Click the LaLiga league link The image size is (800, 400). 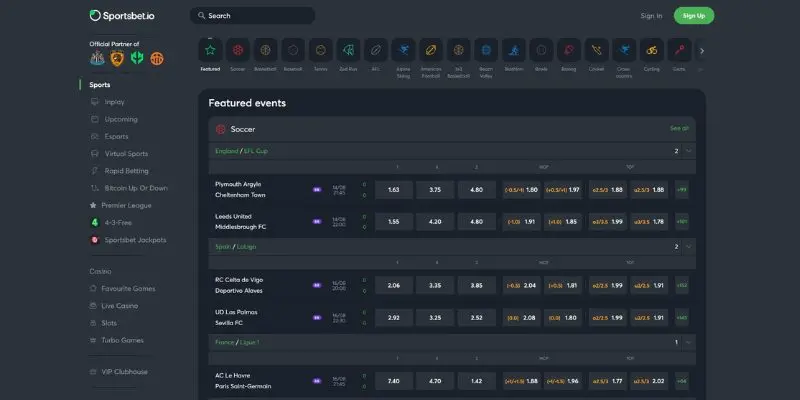(246, 247)
